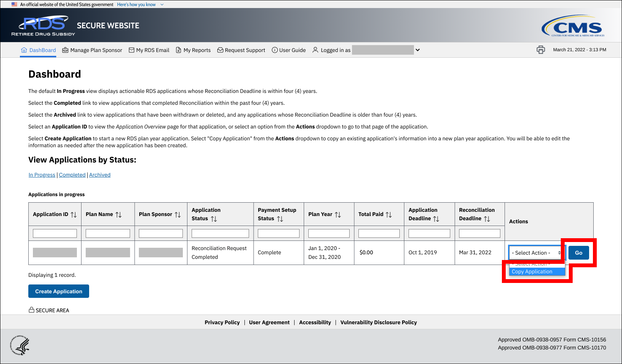Sort by Total Paid sort arrows
The height and width of the screenshot is (364, 622).
(389, 214)
